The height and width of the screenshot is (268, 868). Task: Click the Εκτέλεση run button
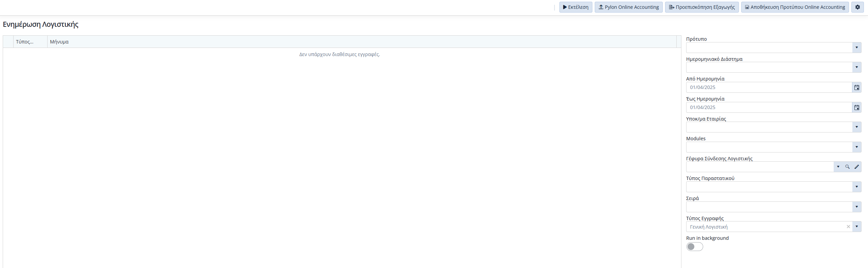pos(576,7)
